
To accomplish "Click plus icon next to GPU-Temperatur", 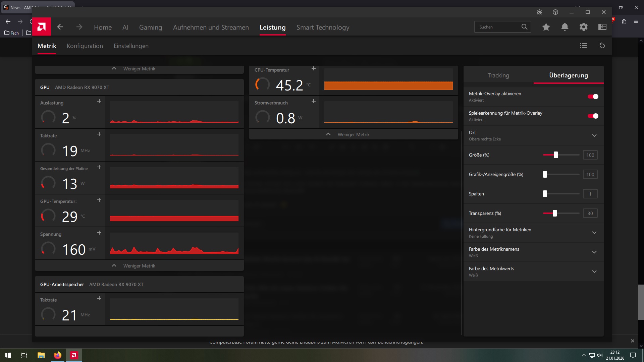I will click(x=99, y=200).
